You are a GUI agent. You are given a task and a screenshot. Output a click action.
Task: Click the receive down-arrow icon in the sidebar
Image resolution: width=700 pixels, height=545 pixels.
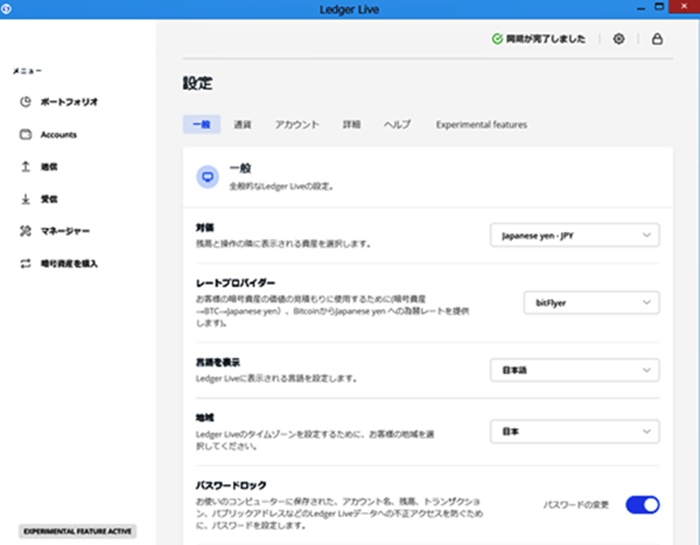pyautogui.click(x=25, y=199)
